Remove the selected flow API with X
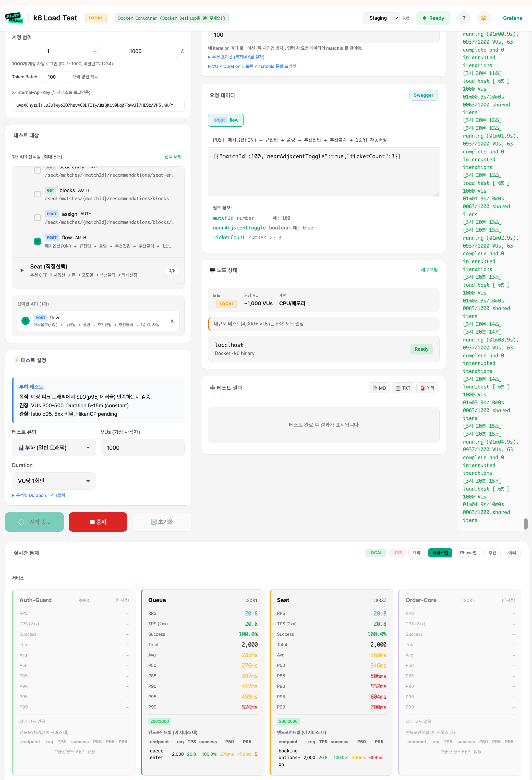Screen dimensions: 532x780 coord(172,321)
